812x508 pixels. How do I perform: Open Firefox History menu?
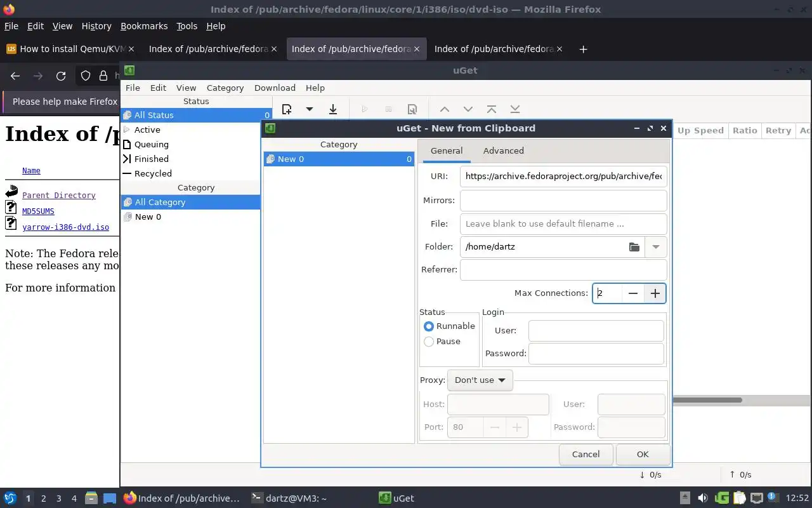[x=96, y=26]
